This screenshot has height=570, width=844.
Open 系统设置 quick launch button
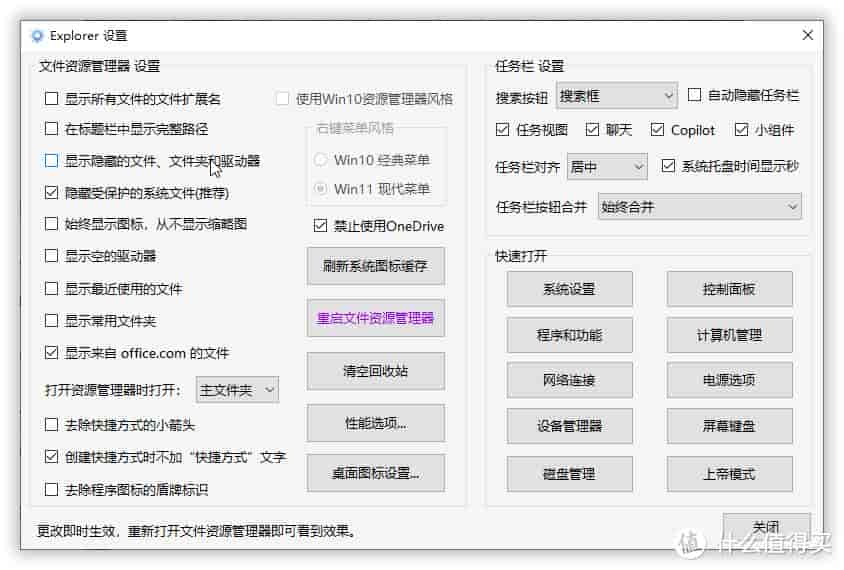tap(569, 289)
